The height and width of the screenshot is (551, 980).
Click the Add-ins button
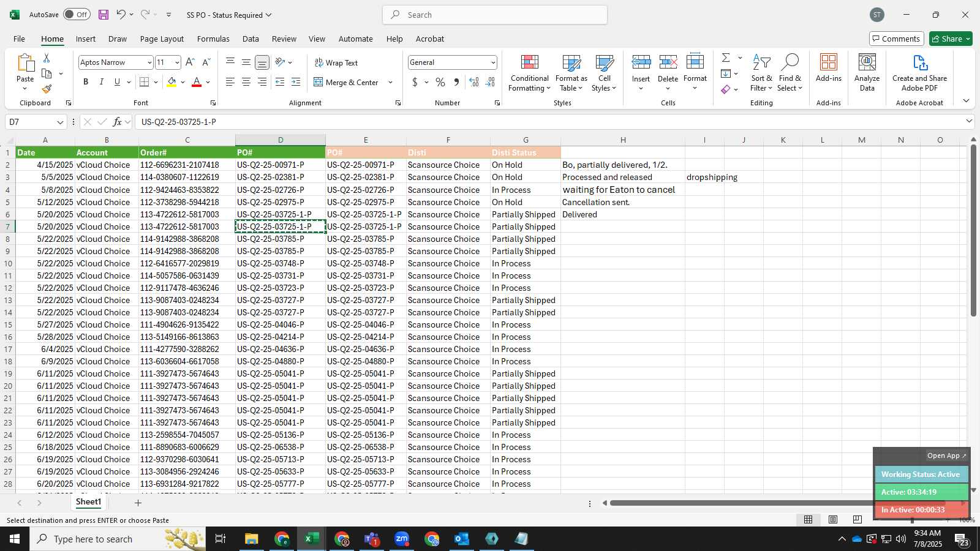pos(829,67)
